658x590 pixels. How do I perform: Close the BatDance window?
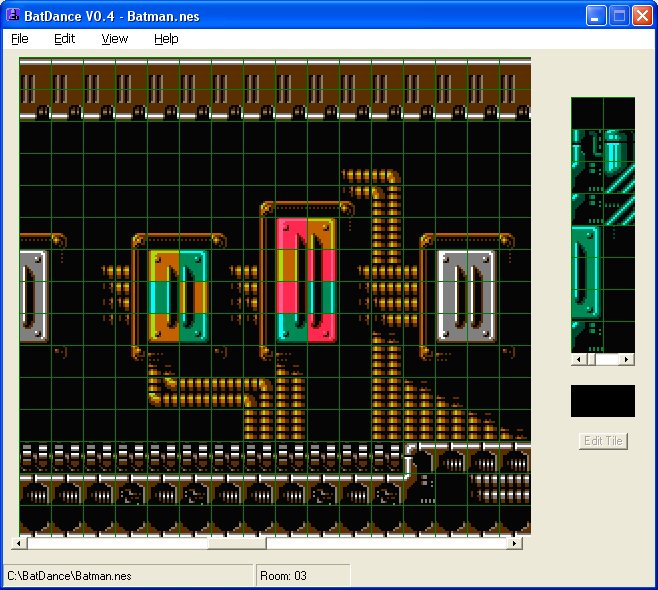pos(642,16)
